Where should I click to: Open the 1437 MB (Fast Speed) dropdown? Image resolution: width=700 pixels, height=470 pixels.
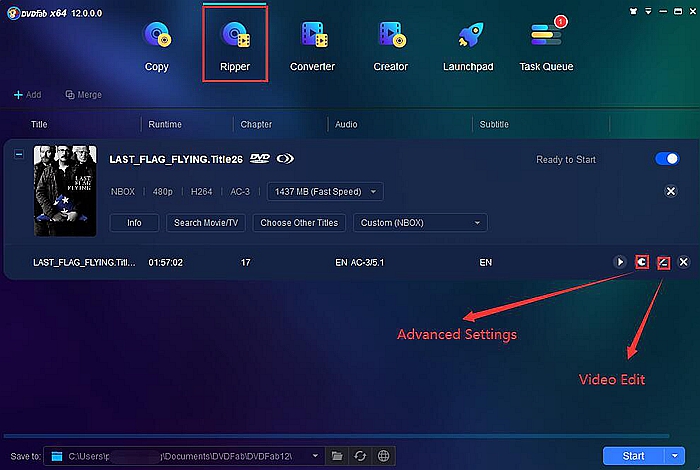point(325,191)
